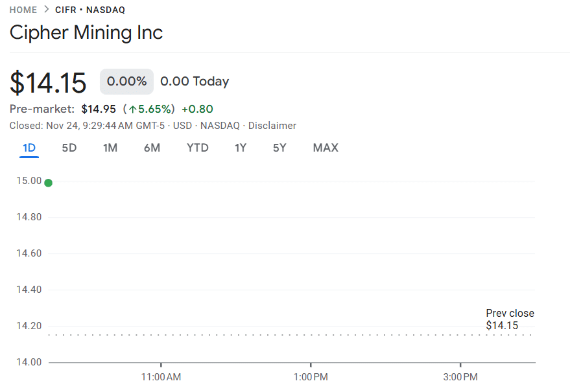
Task: Click the $14.15 current price display
Action: point(48,82)
